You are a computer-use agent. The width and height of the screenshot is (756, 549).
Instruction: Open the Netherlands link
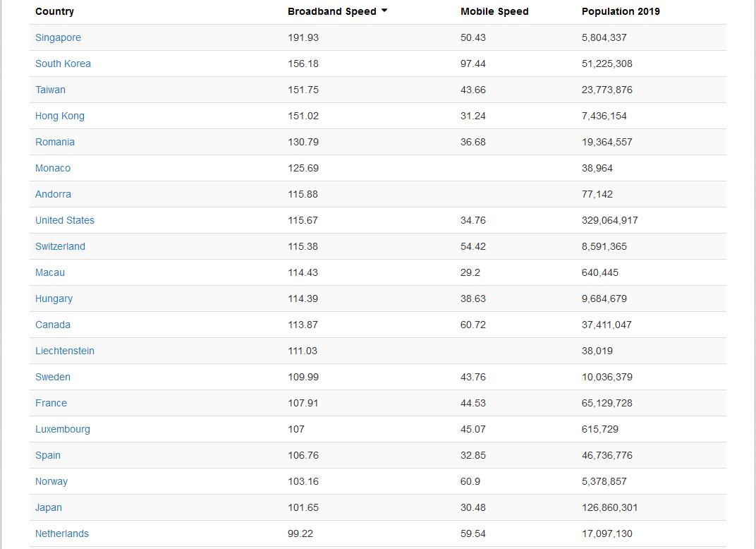(61, 533)
